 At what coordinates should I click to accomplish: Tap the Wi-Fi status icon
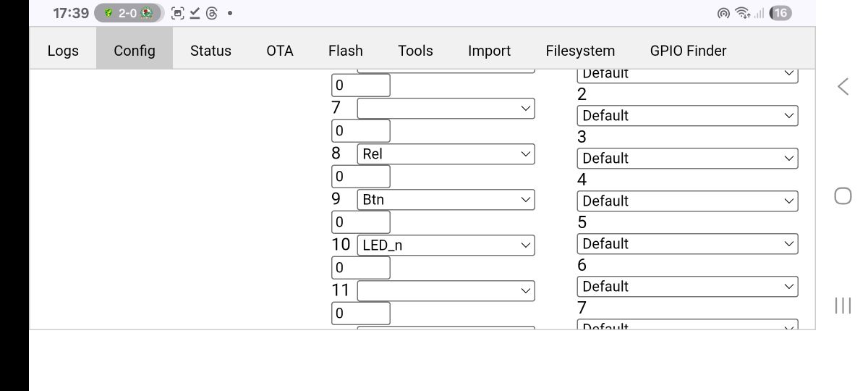(741, 13)
